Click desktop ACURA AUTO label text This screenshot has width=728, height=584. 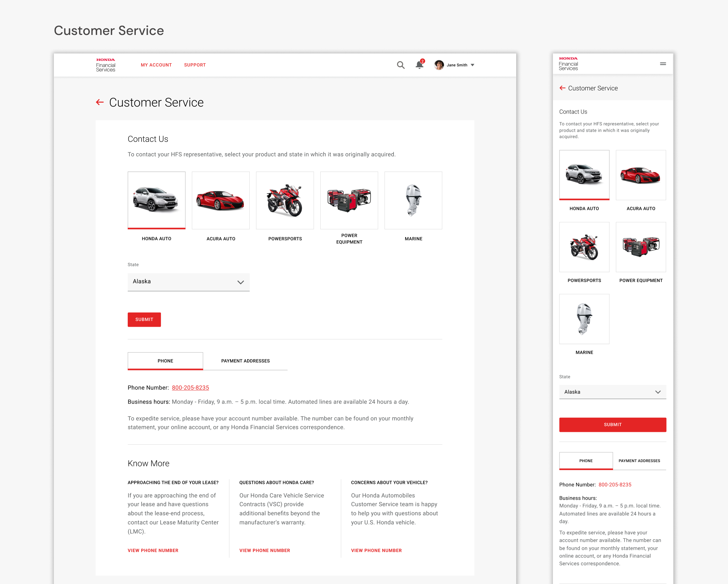tap(221, 239)
